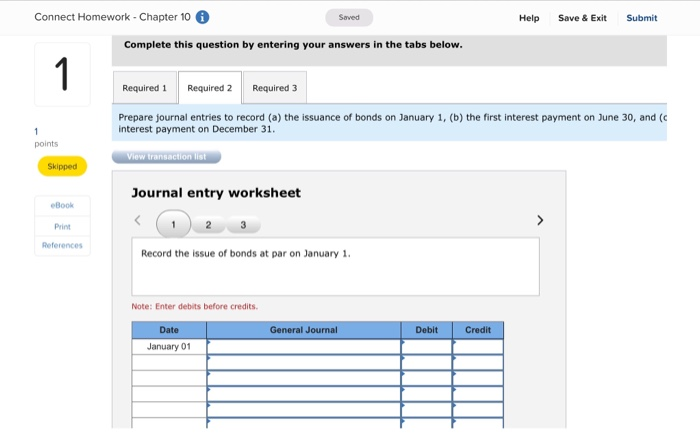Select journal entry step 2

click(208, 225)
